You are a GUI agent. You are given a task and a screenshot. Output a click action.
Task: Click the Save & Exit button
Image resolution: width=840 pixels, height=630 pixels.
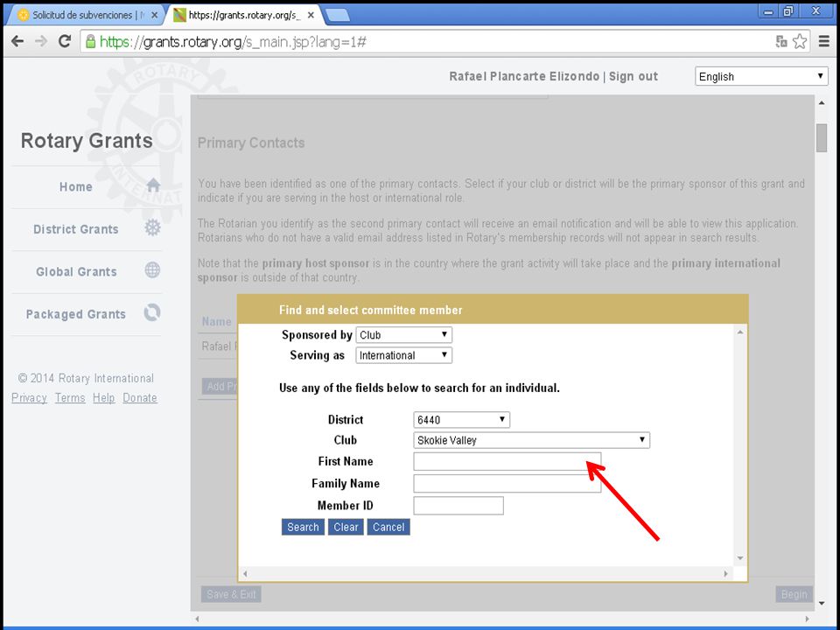click(x=231, y=594)
